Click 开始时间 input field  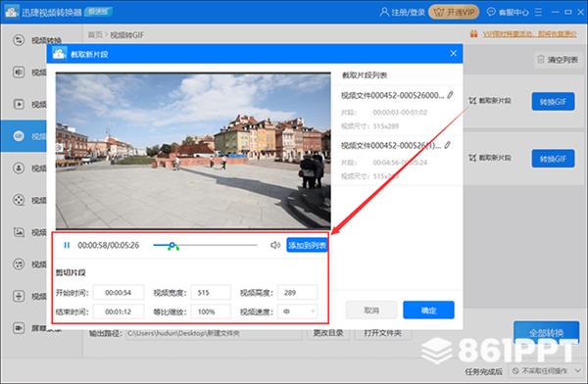119,293
